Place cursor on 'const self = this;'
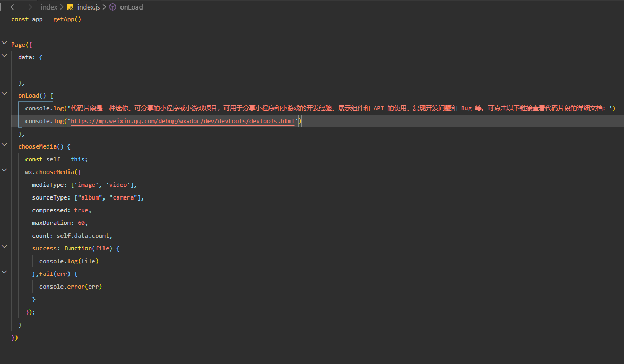The height and width of the screenshot is (364, 624). [56, 159]
